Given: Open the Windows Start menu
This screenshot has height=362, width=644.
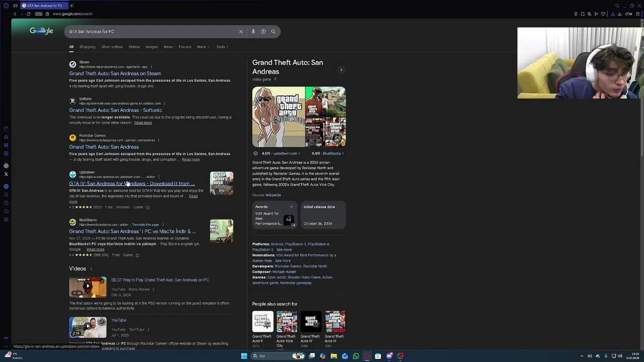Looking at the screenshot, I should [x=244, y=356].
